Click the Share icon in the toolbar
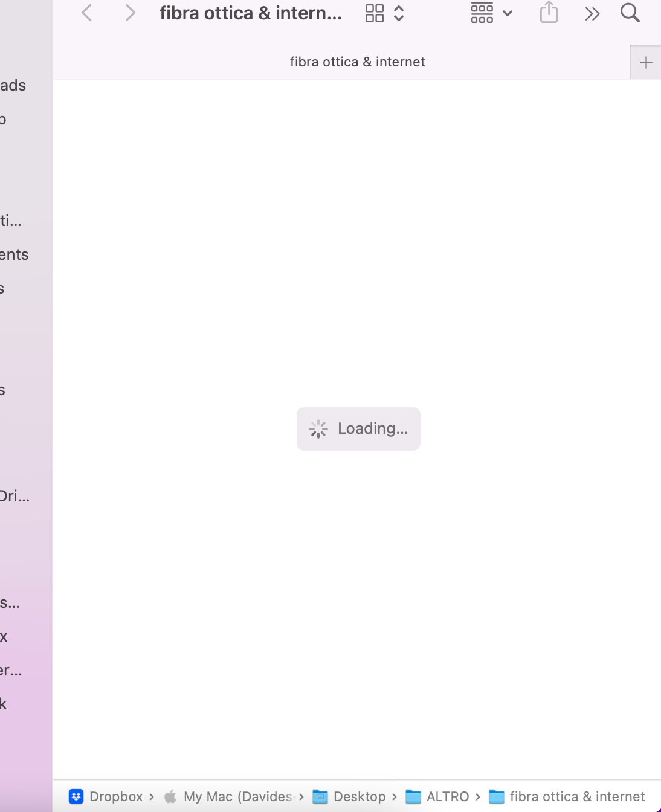 pyautogui.click(x=547, y=12)
